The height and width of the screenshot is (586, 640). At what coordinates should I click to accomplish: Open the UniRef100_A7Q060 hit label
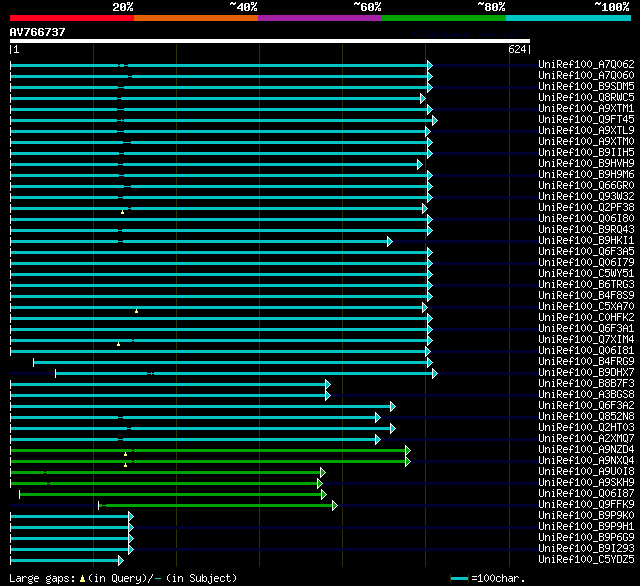pyautogui.click(x=586, y=75)
